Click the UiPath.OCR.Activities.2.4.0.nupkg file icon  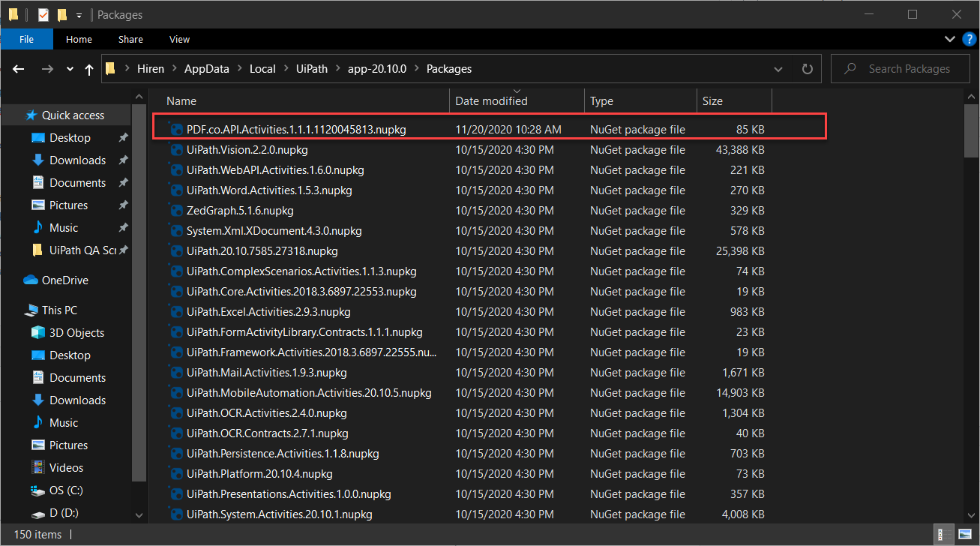click(x=176, y=413)
